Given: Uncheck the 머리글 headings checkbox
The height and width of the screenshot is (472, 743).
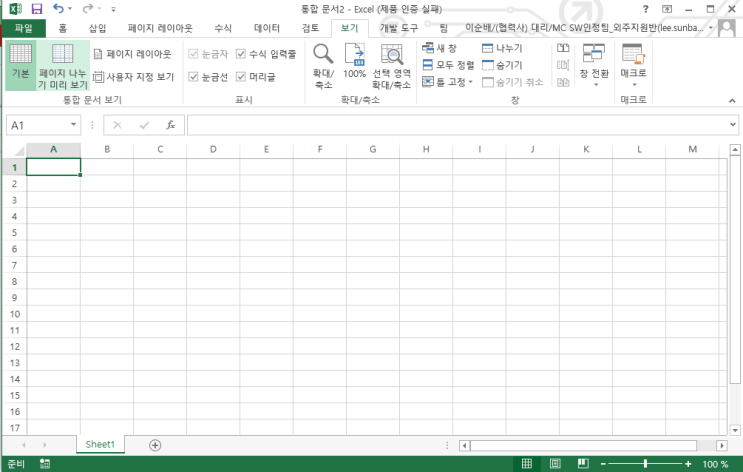Looking at the screenshot, I should click(x=241, y=76).
